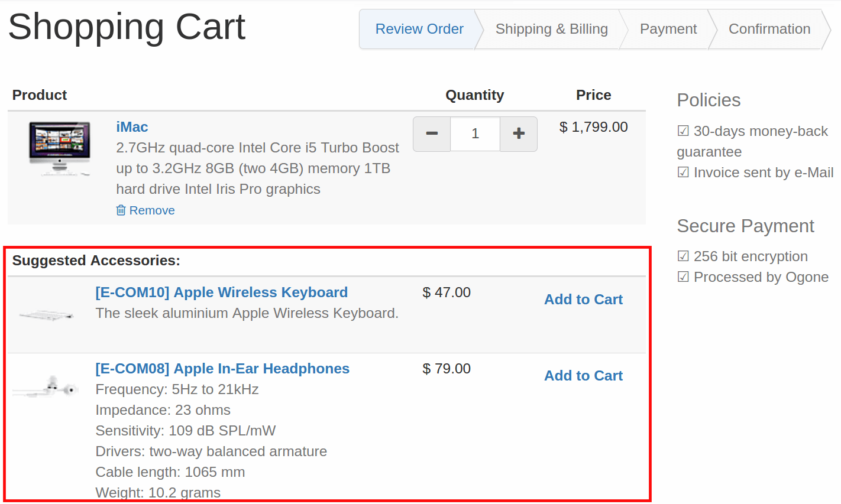Toggle the Invoice sent by e-Mail checkbox
The width and height of the screenshot is (841, 504).
click(x=683, y=172)
